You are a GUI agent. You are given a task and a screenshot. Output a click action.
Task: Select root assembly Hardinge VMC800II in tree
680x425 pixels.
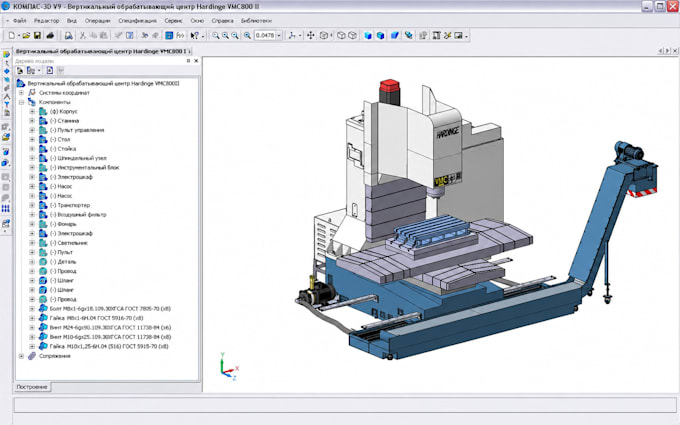103,83
